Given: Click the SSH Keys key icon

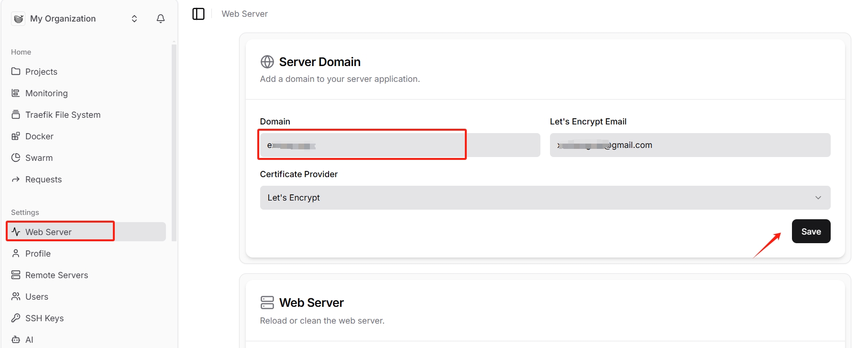Looking at the screenshot, I should click(x=16, y=318).
